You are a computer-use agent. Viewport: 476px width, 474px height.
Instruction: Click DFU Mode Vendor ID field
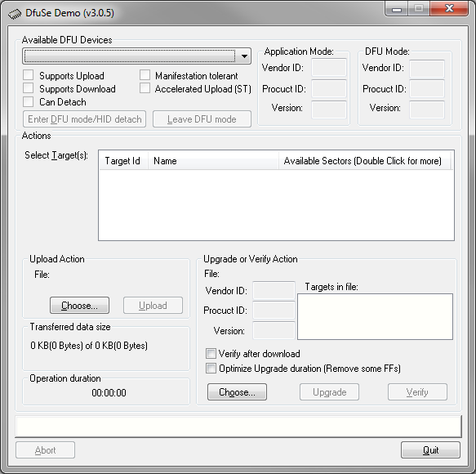pyautogui.click(x=427, y=69)
